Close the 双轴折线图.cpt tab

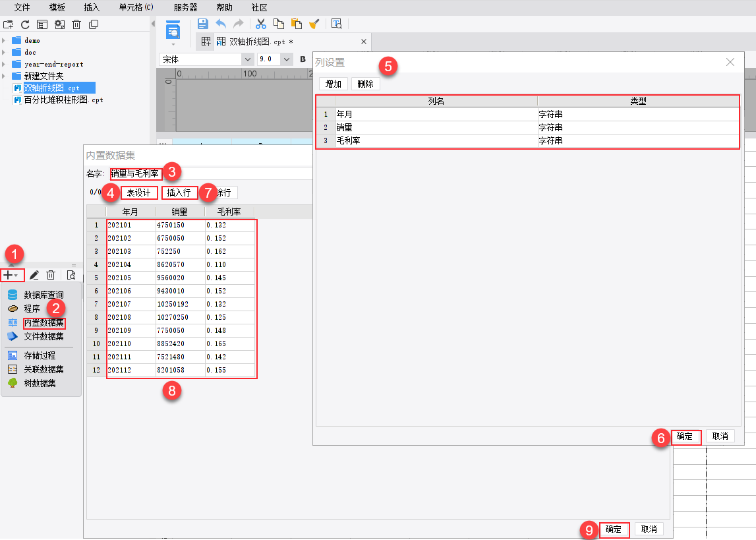[364, 42]
